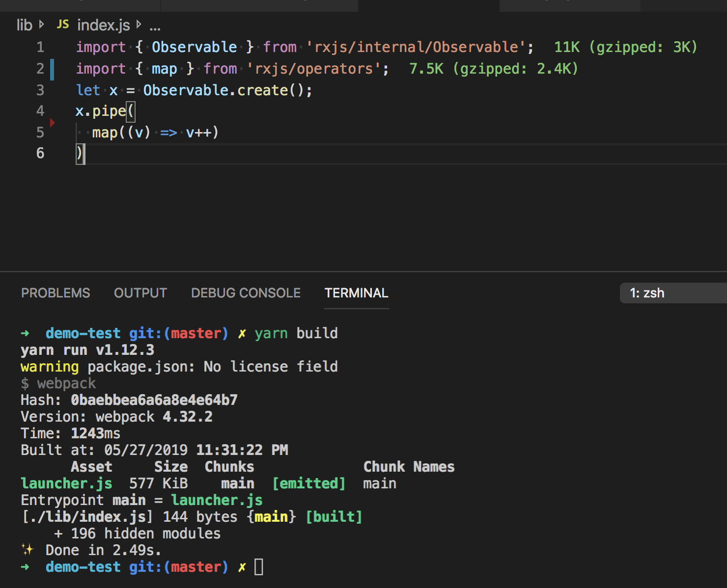Open the DEBUG CONSOLE tab
Screen dimensions: 727x588
pyautogui.click(x=246, y=293)
